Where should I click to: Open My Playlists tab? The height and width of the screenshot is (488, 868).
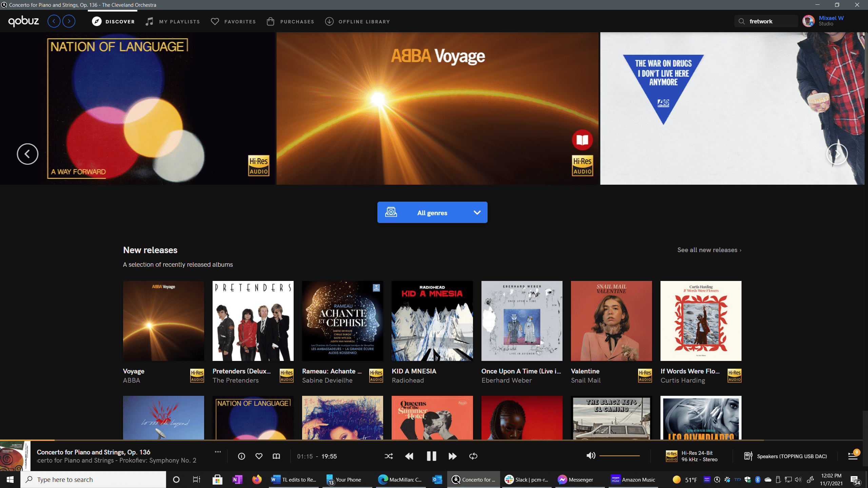pyautogui.click(x=173, y=21)
